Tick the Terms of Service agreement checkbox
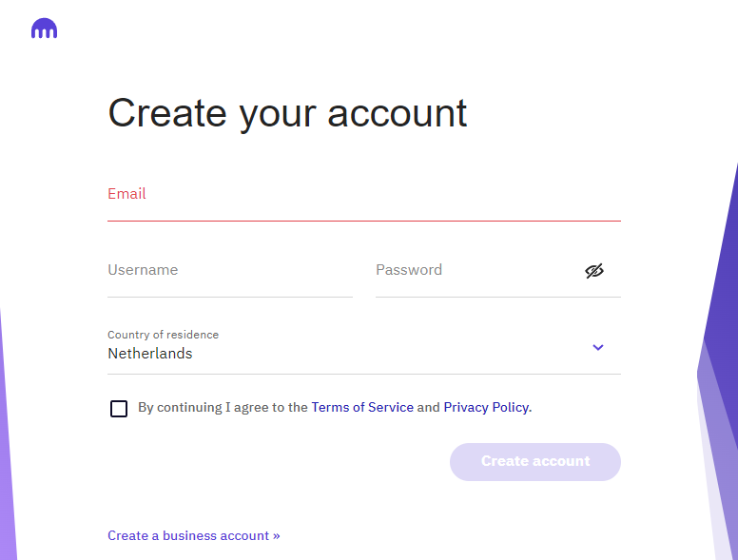Screen dimensions: 738x560 coord(119,409)
